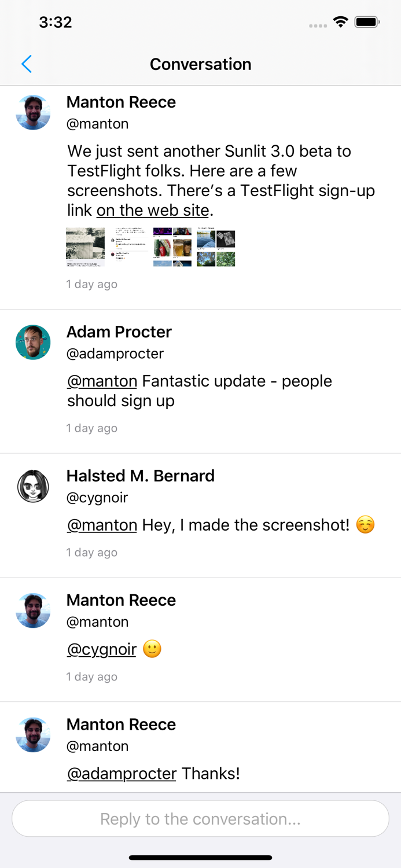Tap Adam Procter's profile picture
401x868 pixels.
click(33, 343)
